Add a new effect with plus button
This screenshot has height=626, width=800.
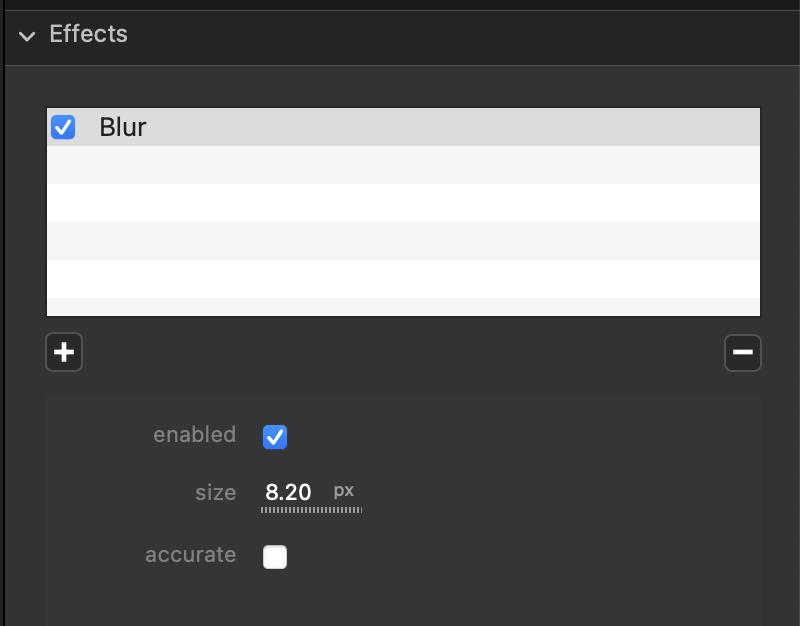(64, 352)
